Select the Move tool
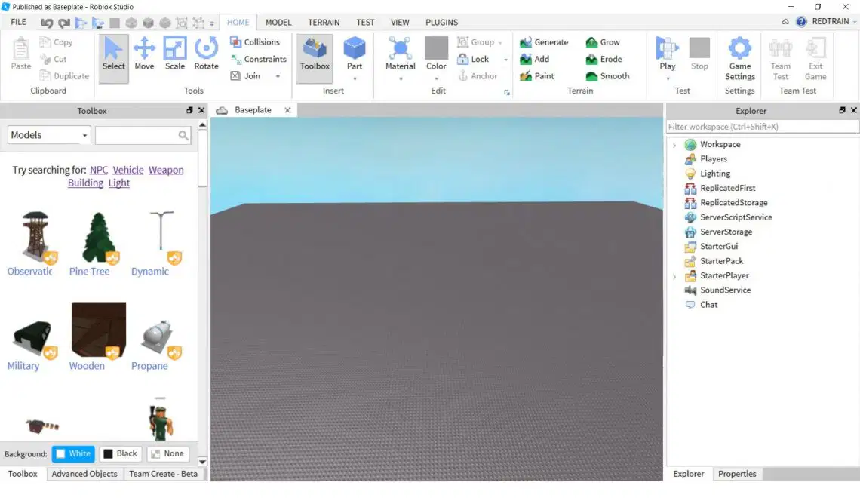Screen dimensions: 860x504 pos(144,54)
